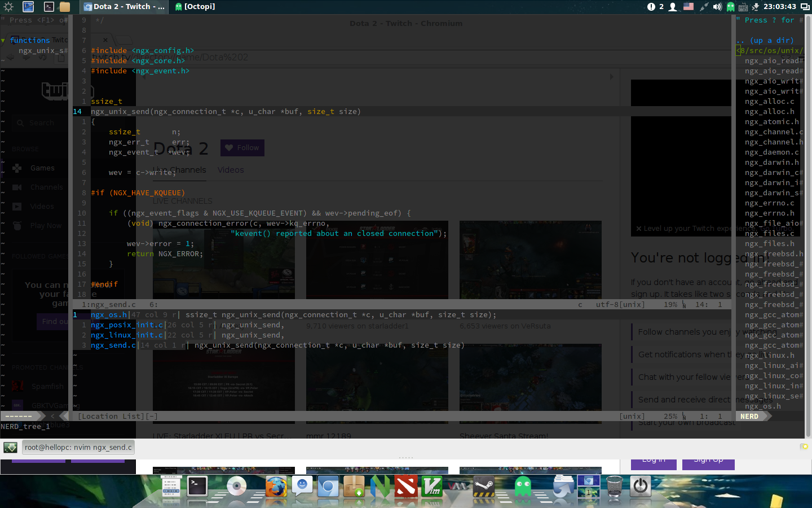Collapse the functions section in Tagbar
The width and height of the screenshot is (812, 508).
coord(3,41)
